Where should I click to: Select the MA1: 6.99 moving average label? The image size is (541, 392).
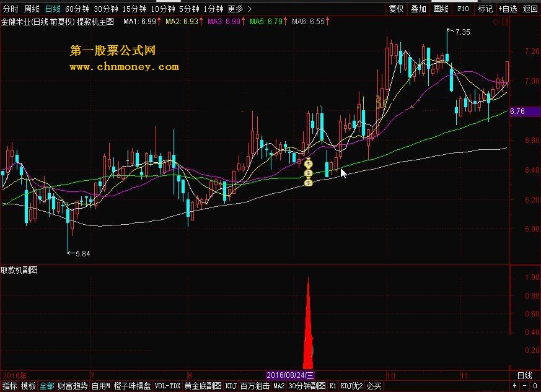tap(142, 22)
